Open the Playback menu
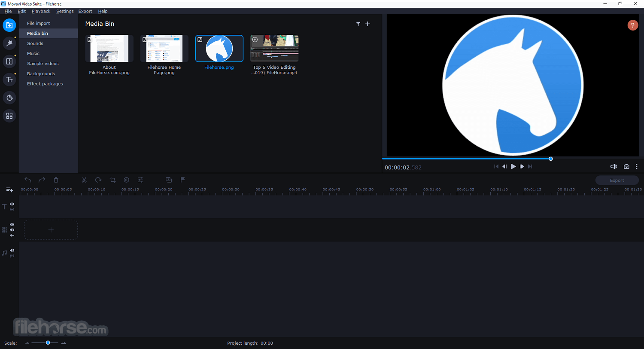The width and height of the screenshot is (644, 349). coord(41,11)
